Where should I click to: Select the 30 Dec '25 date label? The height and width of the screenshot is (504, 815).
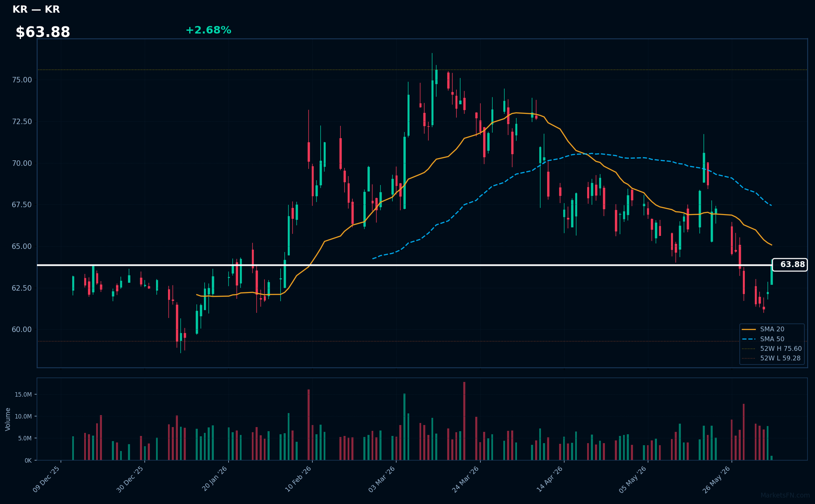tap(130, 479)
